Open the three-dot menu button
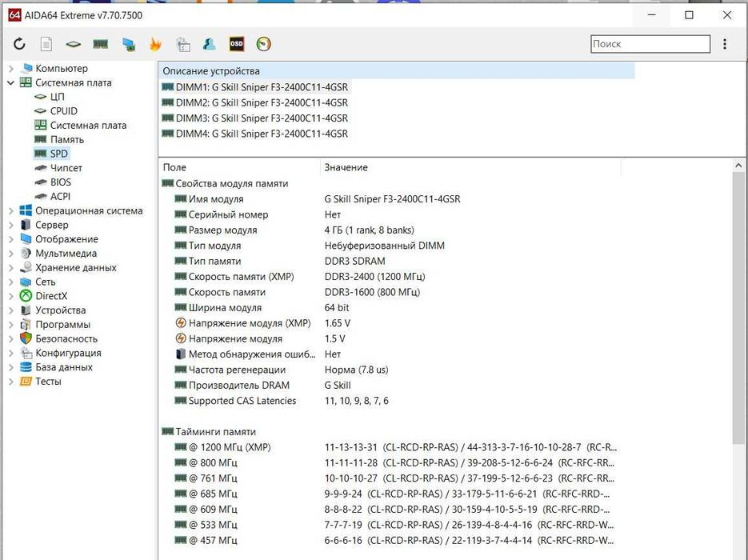 725,44
